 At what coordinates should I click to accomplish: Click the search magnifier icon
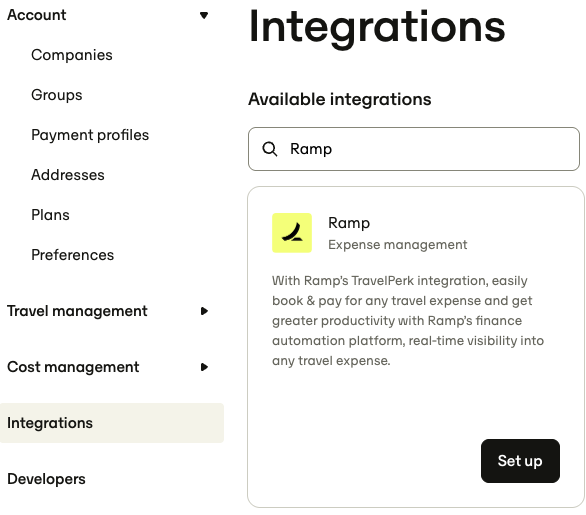pyautogui.click(x=269, y=149)
